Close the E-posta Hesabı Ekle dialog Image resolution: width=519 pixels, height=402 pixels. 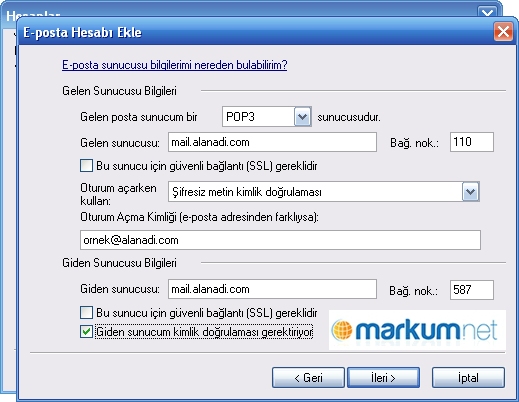click(503, 32)
